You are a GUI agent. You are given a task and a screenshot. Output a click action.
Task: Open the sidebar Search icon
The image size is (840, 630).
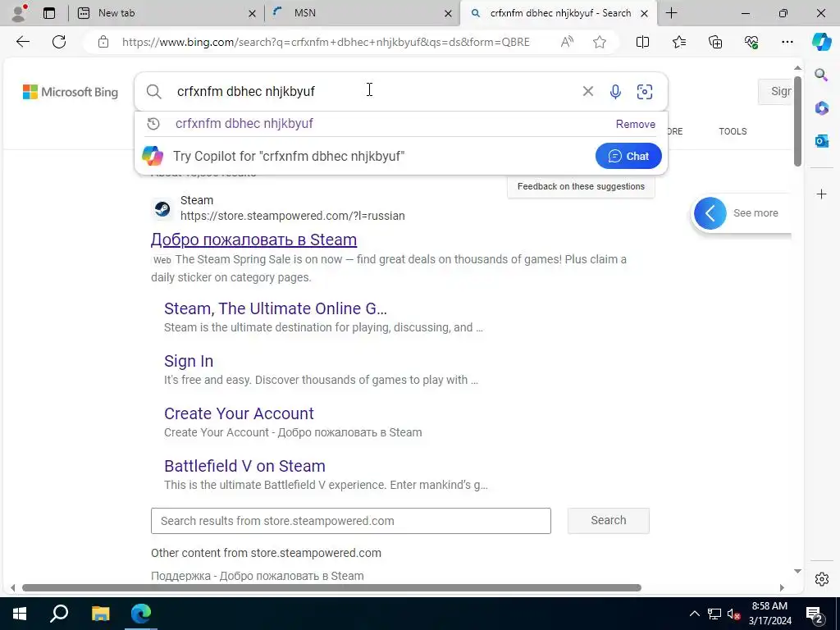pyautogui.click(x=821, y=75)
